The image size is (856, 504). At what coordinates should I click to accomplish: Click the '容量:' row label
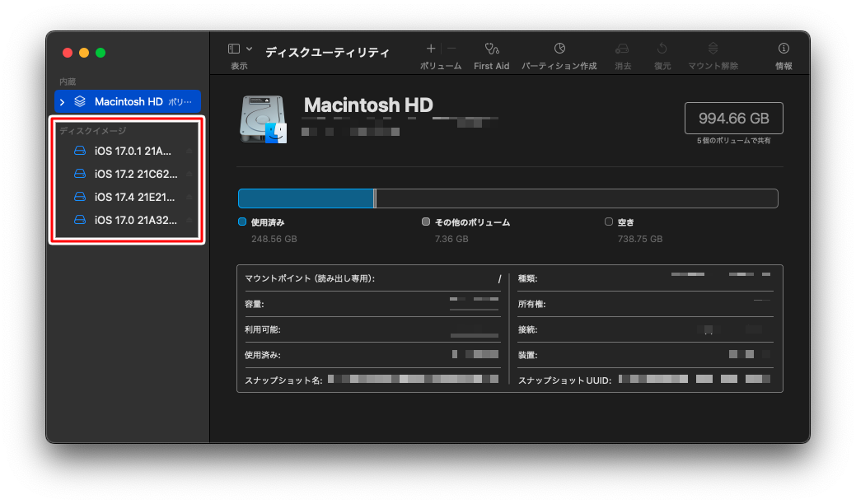click(x=255, y=305)
